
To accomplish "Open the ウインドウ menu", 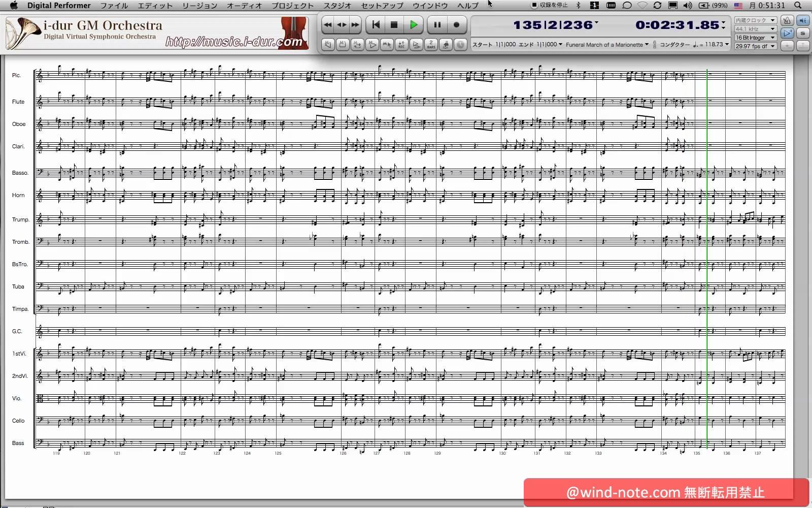I will click(430, 6).
